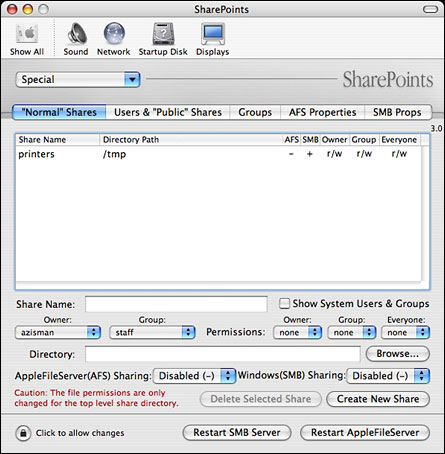Switch to Users & "Public" Shares tab

(168, 112)
